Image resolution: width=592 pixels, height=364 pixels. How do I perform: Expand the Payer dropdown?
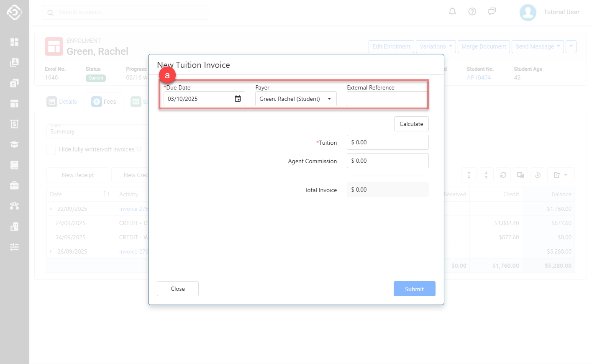point(295,99)
